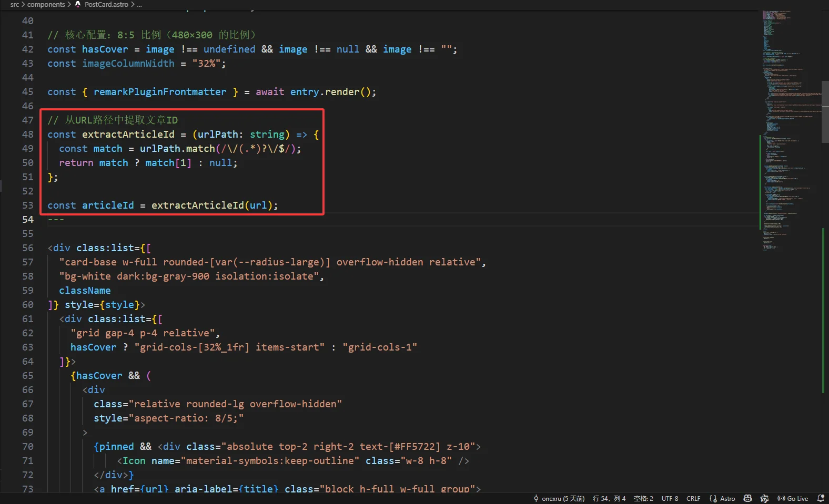Change the UTF-8 file encoding

670,498
